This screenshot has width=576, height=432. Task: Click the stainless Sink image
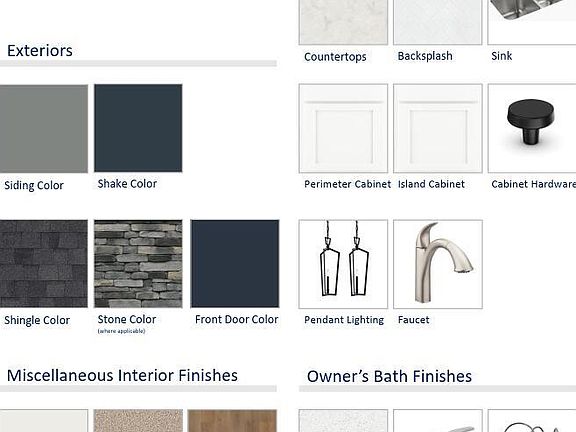tap(532, 22)
